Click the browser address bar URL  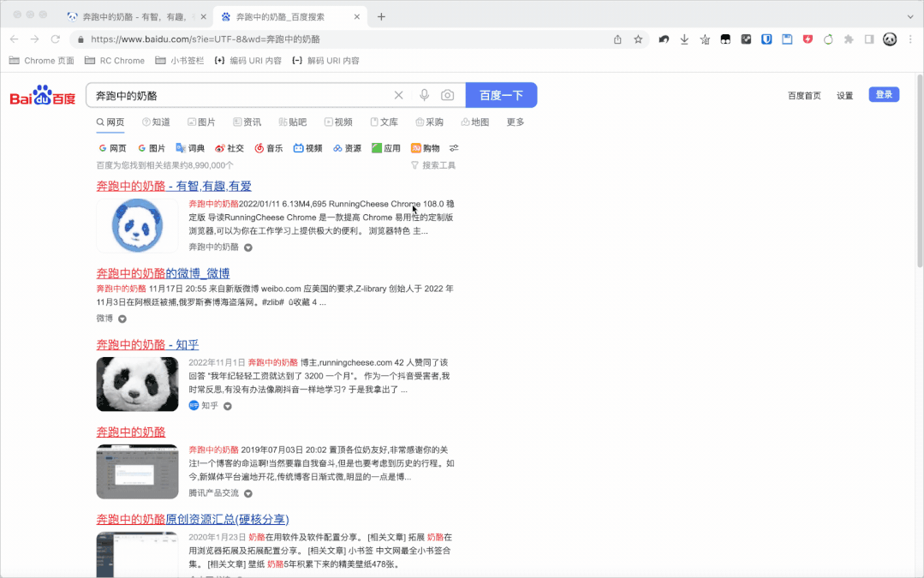[x=206, y=39]
